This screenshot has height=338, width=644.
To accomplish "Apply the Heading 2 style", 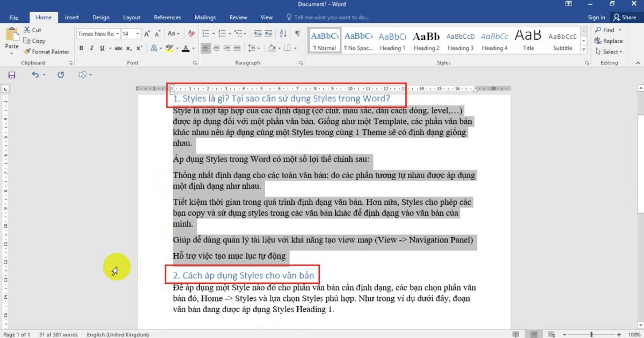I will coord(426,39).
